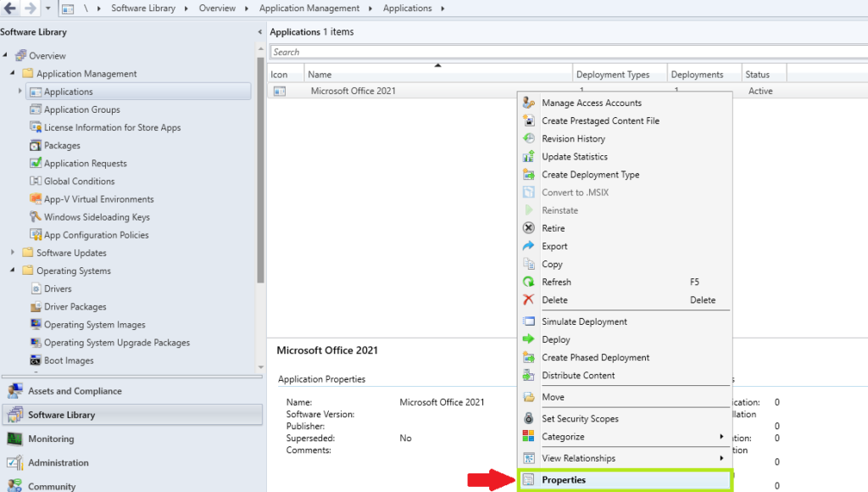Viewport: 868px width, 492px height.
Task: Switch to Software Library workspace
Action: [x=132, y=415]
